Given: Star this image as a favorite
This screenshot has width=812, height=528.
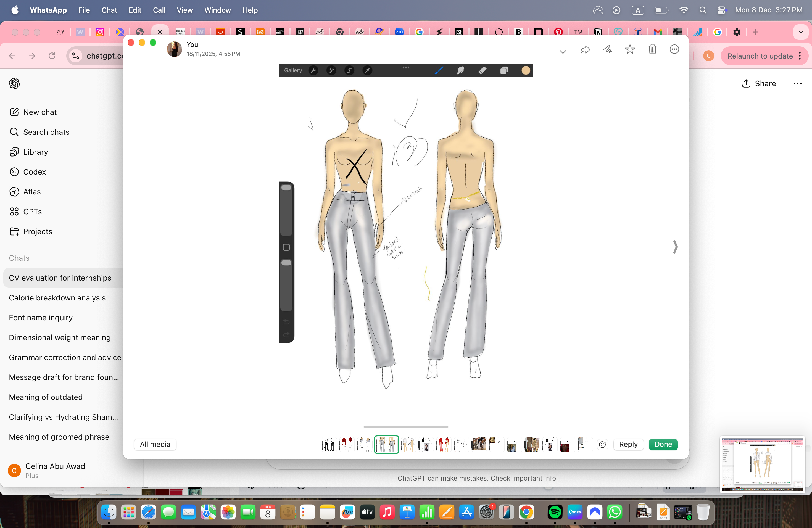Looking at the screenshot, I should click(630, 49).
